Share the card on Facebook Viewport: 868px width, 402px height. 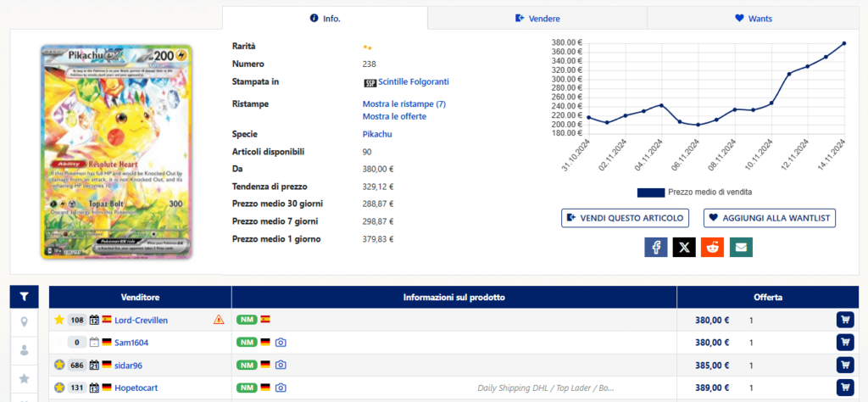coord(656,247)
